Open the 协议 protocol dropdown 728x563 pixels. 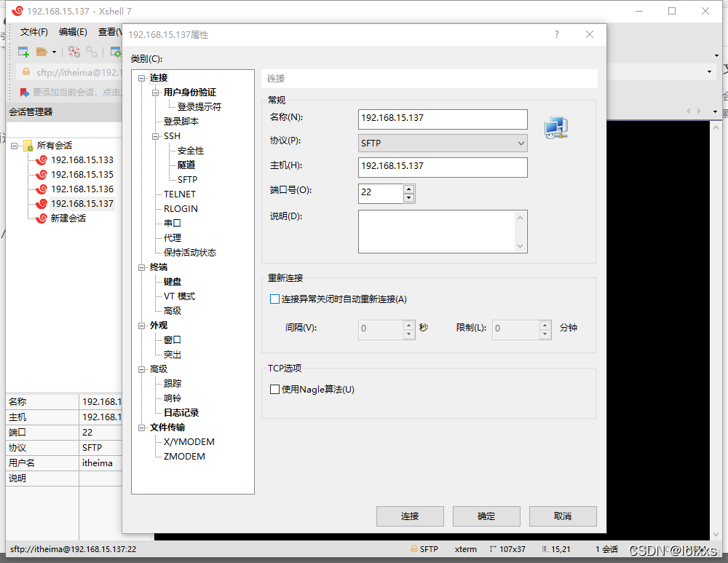pyautogui.click(x=443, y=143)
